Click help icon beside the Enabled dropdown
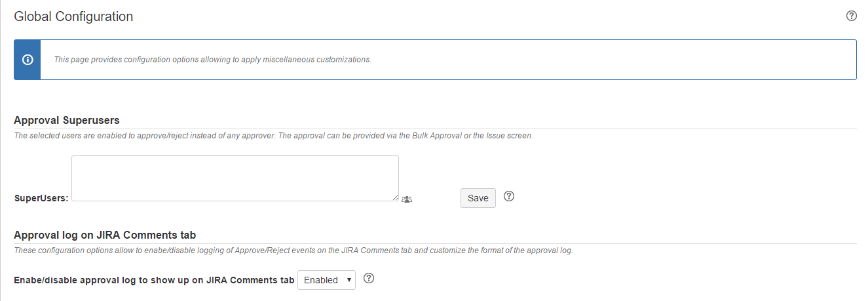This screenshot has height=301, width=868. pyautogui.click(x=369, y=279)
